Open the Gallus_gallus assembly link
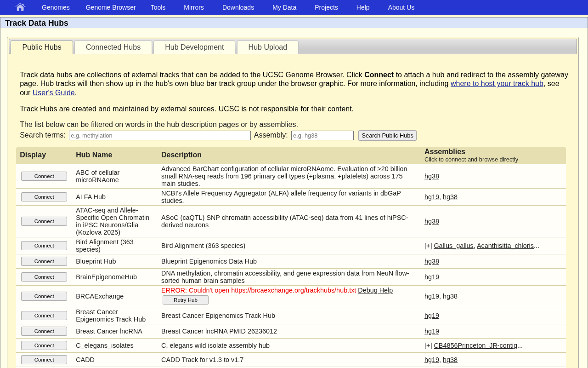Image resolution: width=588 pixels, height=368 pixels. coord(453,246)
